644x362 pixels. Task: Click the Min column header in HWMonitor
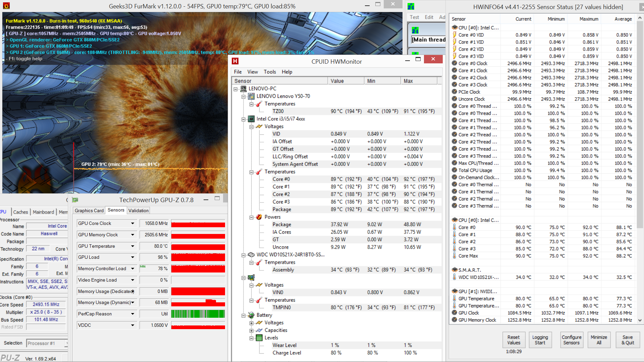pyautogui.click(x=382, y=81)
